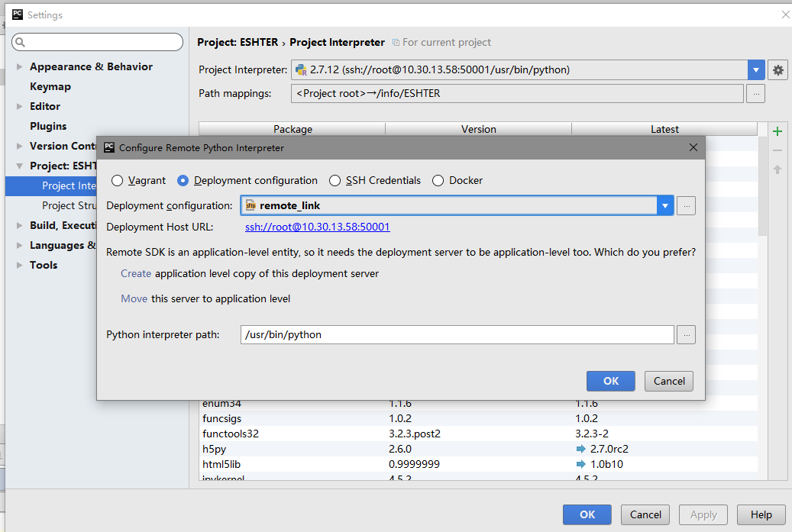Click the html5lib update arrow icon
Screen dimensions: 792x532
pos(581,464)
